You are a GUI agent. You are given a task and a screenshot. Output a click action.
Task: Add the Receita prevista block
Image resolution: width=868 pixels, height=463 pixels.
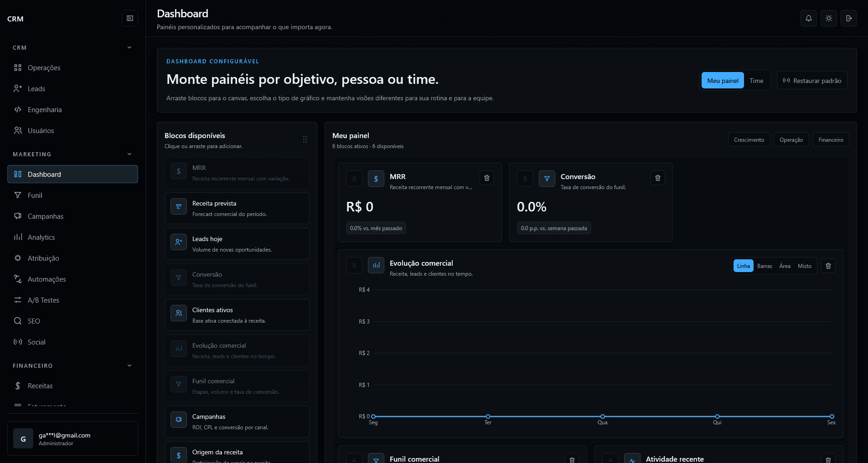pos(237,208)
